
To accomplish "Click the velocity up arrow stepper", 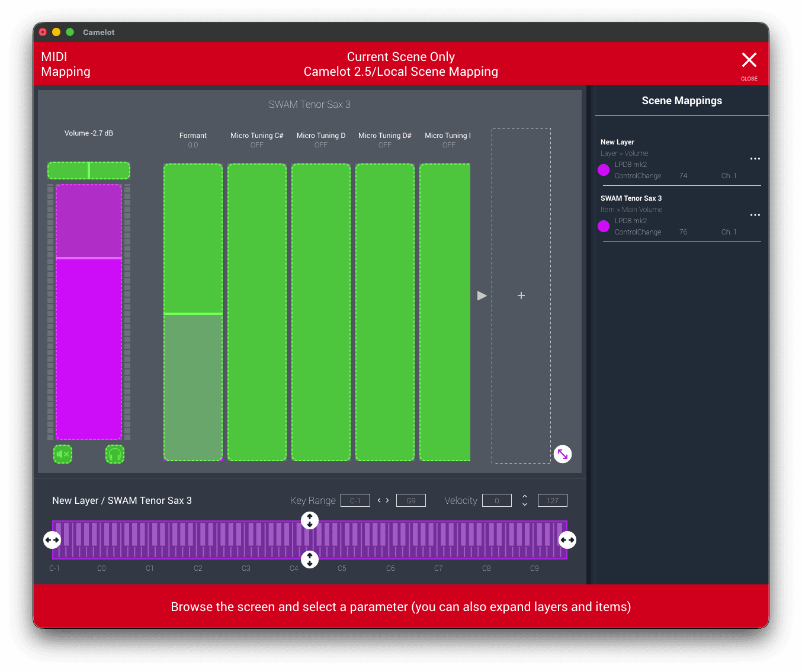I will pos(525,496).
